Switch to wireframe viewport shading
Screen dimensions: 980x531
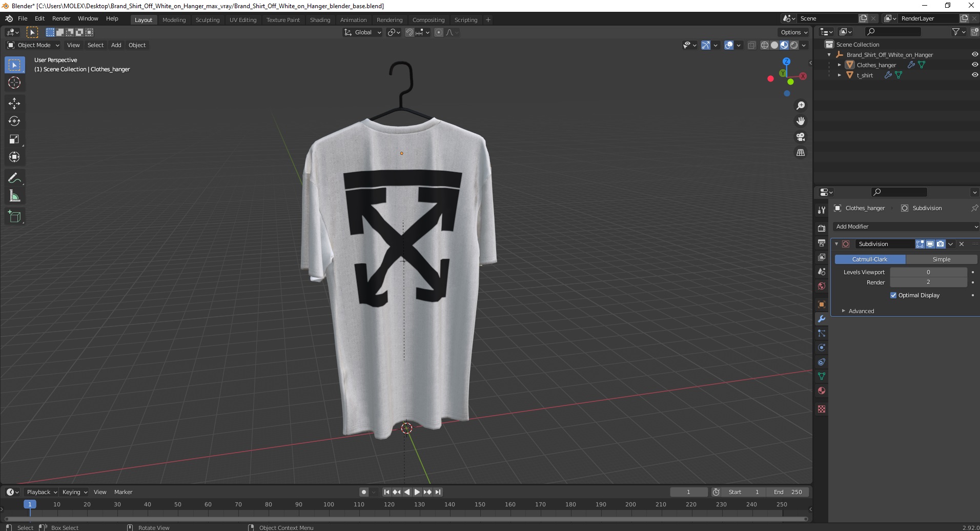click(765, 45)
